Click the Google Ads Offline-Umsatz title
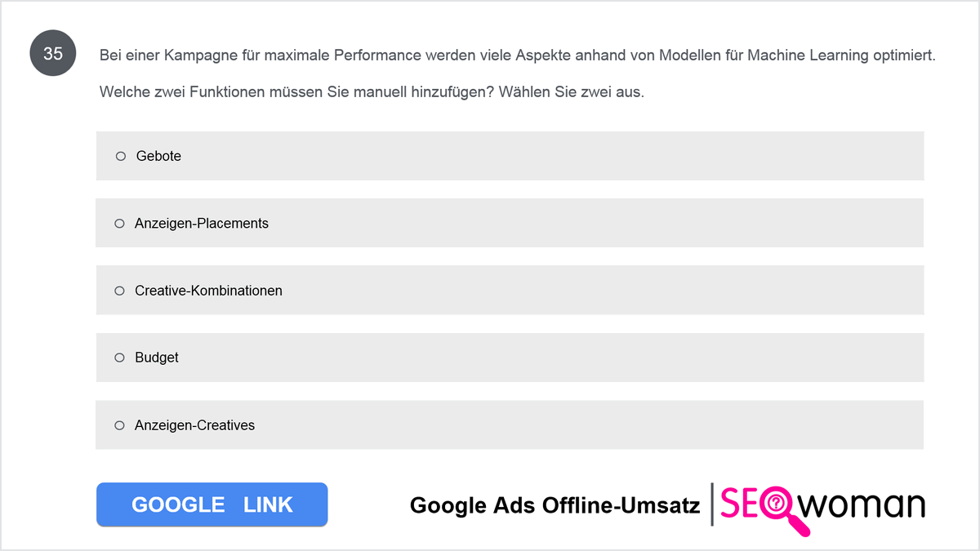 point(555,505)
